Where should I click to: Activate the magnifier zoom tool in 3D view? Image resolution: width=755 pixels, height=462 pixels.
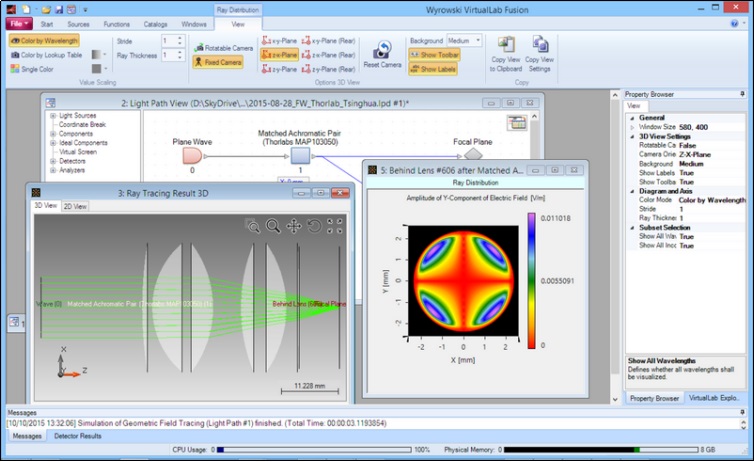[272, 227]
